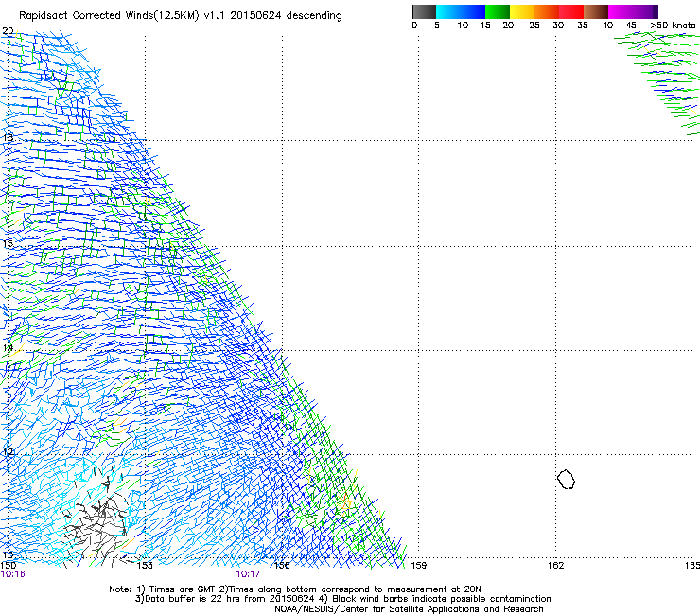Click the gray 0-5 knots color segment

[424, 11]
